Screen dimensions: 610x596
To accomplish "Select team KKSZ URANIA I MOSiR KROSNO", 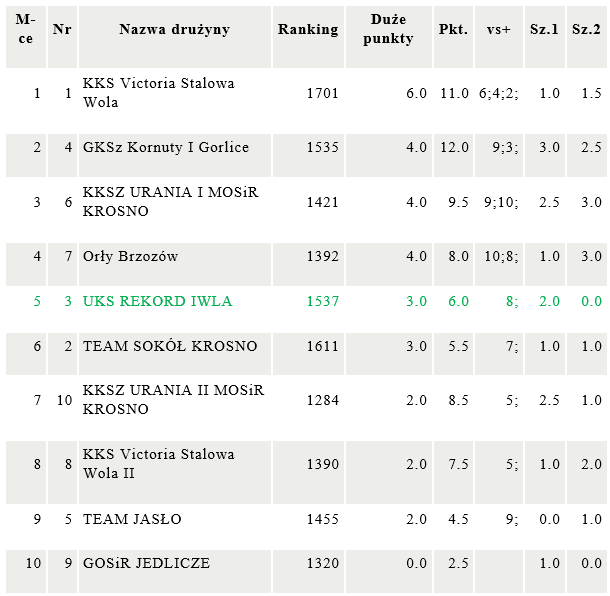I will point(170,202).
